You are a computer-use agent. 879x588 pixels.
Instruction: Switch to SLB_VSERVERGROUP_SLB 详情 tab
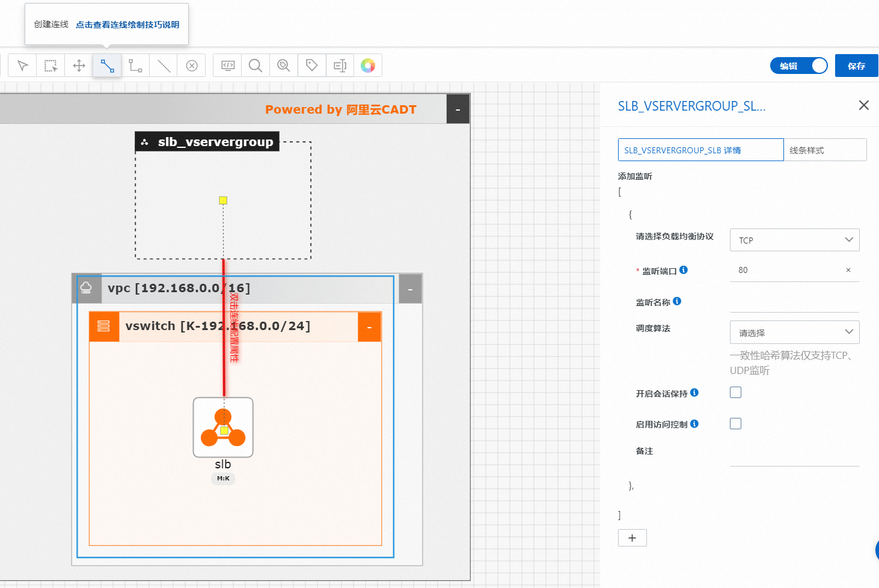click(x=701, y=150)
